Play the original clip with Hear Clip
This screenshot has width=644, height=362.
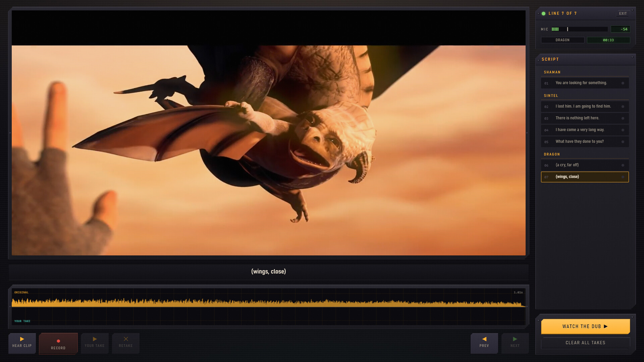[x=22, y=343]
